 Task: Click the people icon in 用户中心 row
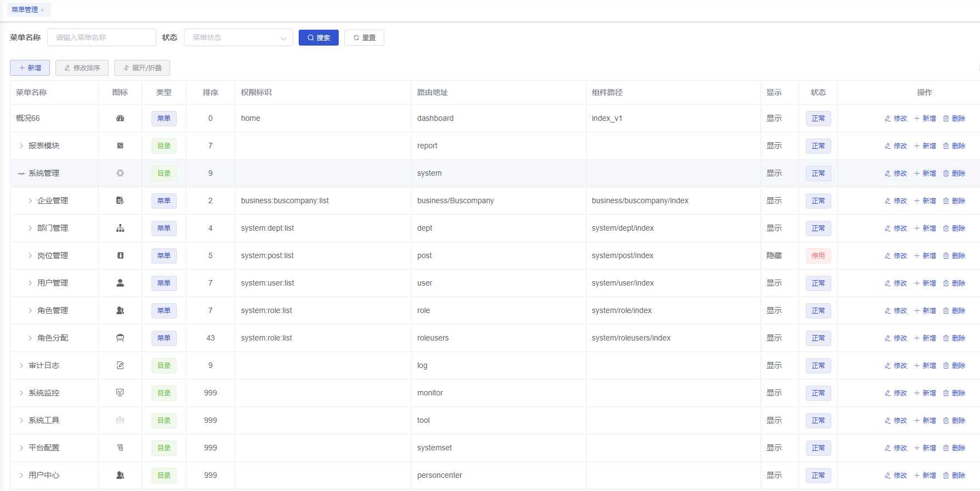[x=120, y=475]
